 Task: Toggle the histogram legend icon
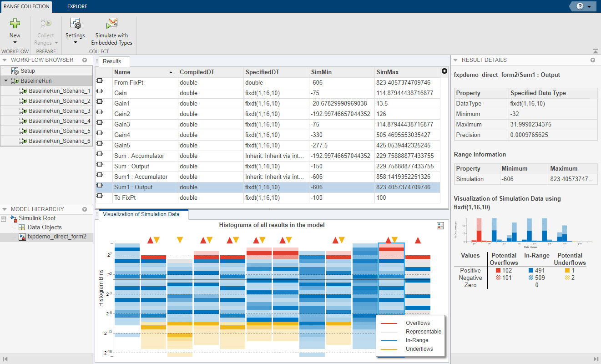point(440,226)
